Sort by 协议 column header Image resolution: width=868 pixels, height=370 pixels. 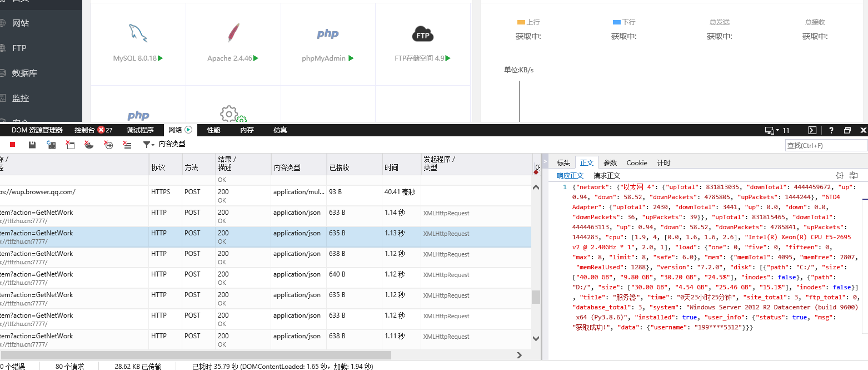click(x=166, y=164)
